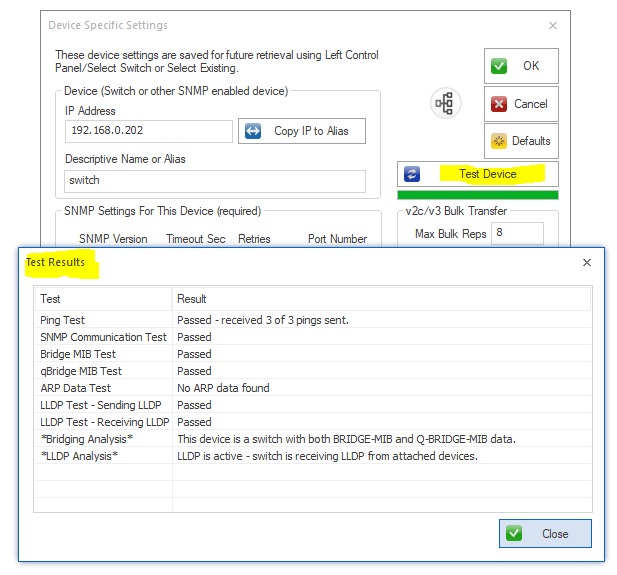Viewport: 617px width, 575px height.
Task: Close Device Specific Settings with the X
Action: point(553,26)
